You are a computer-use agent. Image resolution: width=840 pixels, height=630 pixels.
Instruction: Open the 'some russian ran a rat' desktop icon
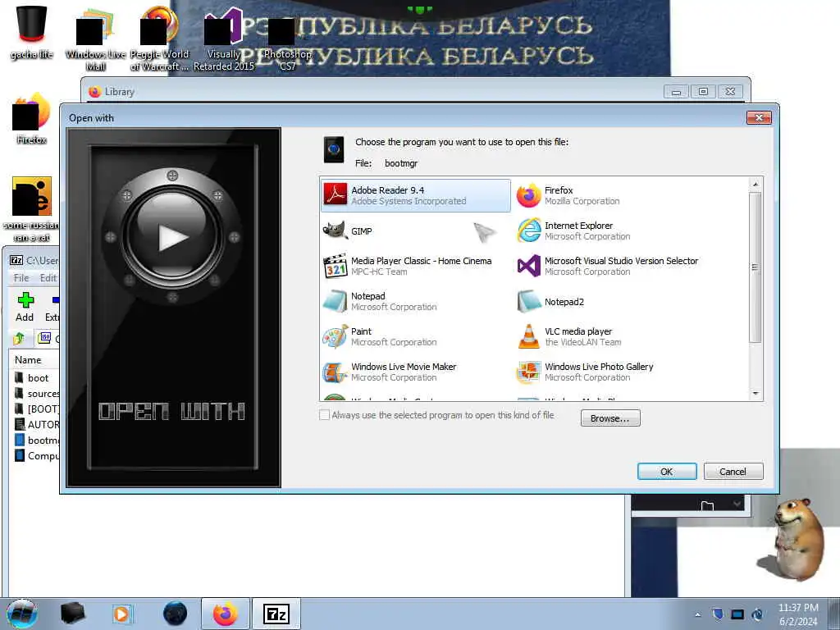pos(32,209)
